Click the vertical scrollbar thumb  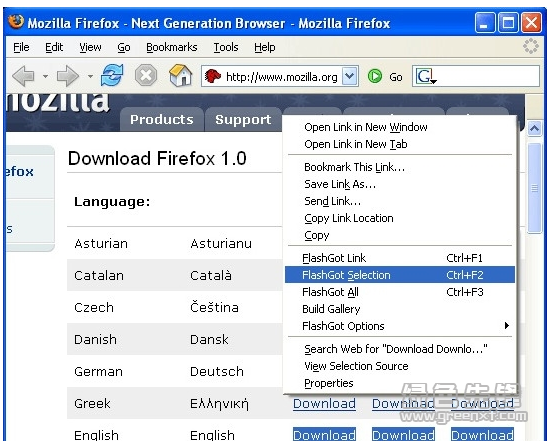click(534, 188)
